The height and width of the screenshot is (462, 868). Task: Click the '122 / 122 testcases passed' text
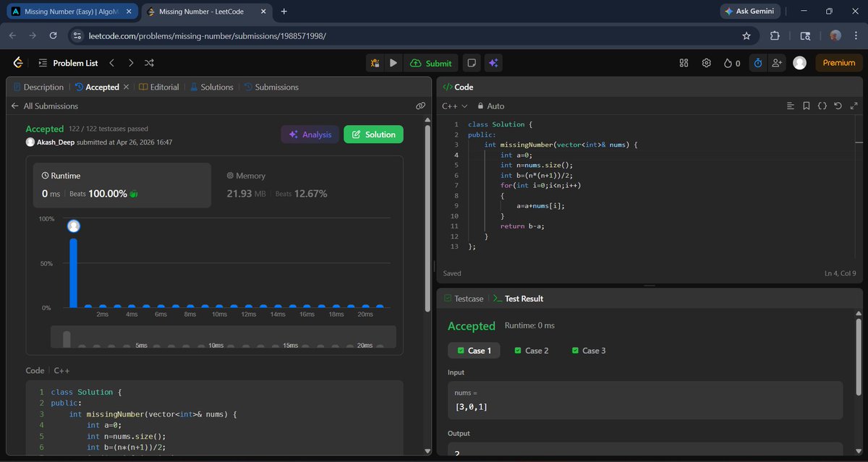(x=109, y=129)
